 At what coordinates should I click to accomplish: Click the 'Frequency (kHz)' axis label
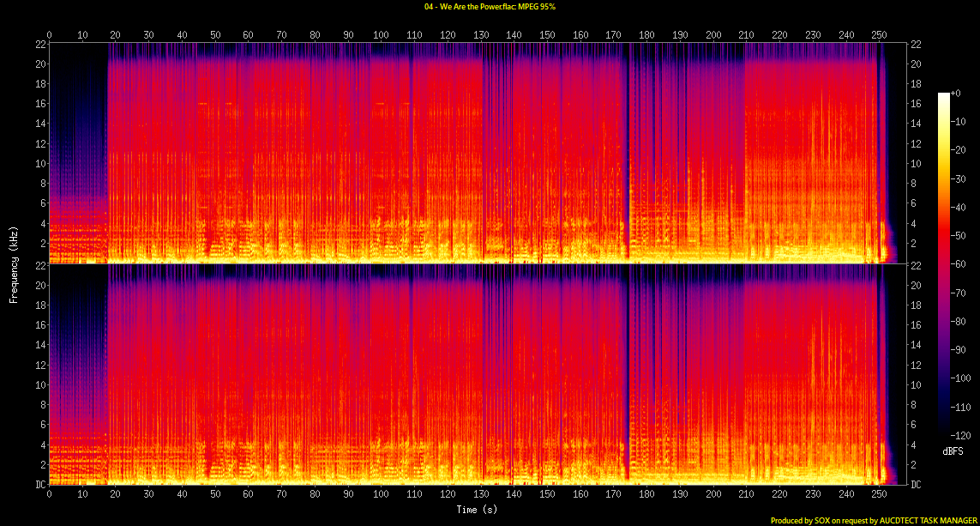[14, 263]
